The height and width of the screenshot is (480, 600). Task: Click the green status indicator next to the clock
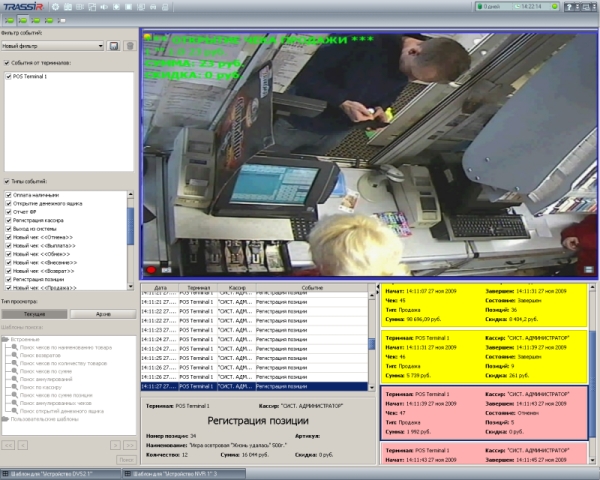point(554,7)
